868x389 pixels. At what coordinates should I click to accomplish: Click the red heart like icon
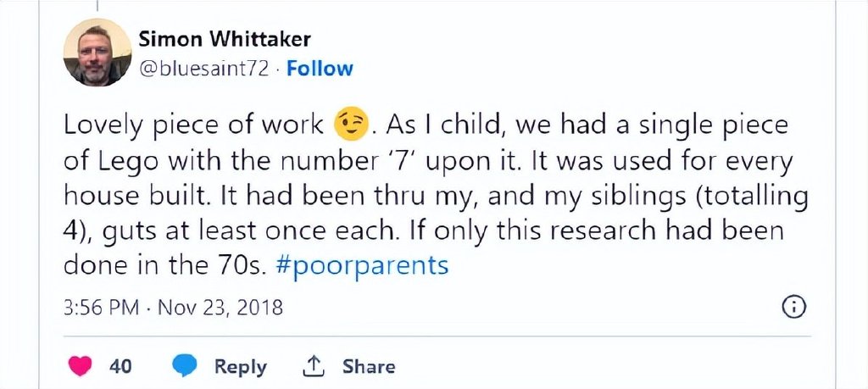tap(81, 366)
